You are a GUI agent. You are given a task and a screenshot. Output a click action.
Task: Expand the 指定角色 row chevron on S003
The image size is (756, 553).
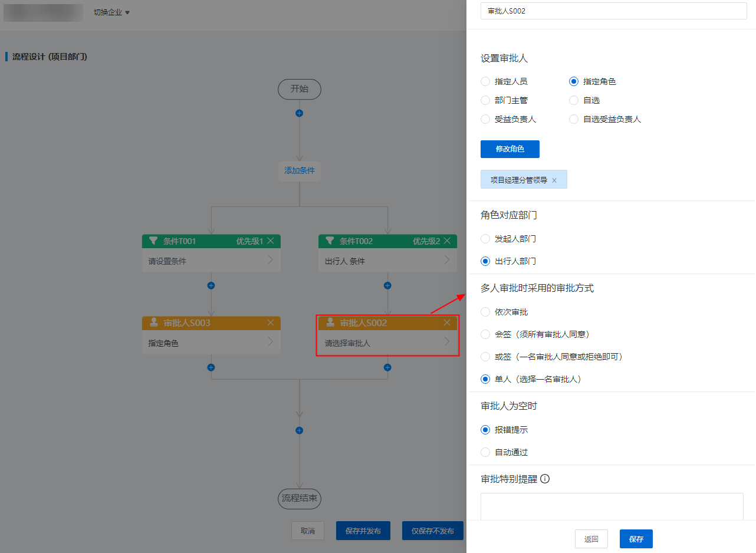271,342
